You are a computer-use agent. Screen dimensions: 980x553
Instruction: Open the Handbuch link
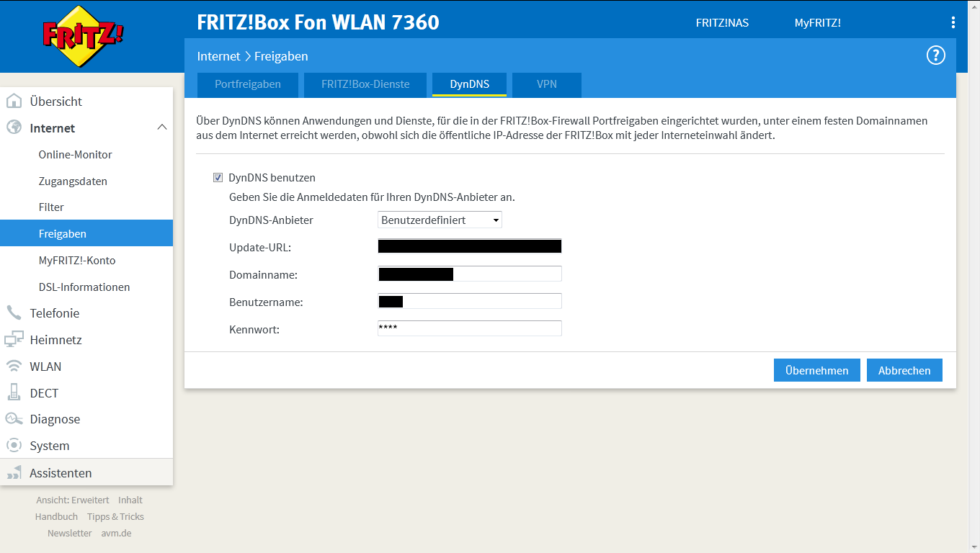point(56,516)
